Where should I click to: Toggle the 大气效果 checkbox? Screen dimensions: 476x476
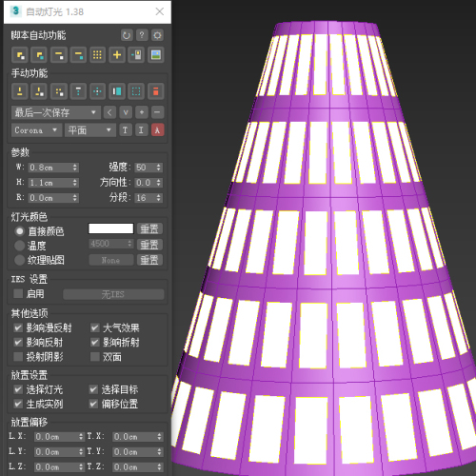click(x=94, y=327)
